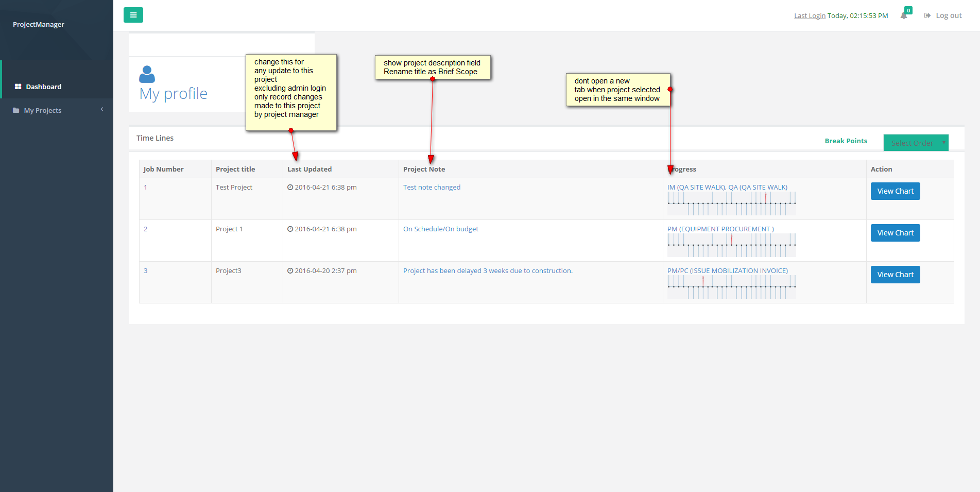The width and height of the screenshot is (980, 492).
Task: Click the Last Login link
Action: pos(810,15)
